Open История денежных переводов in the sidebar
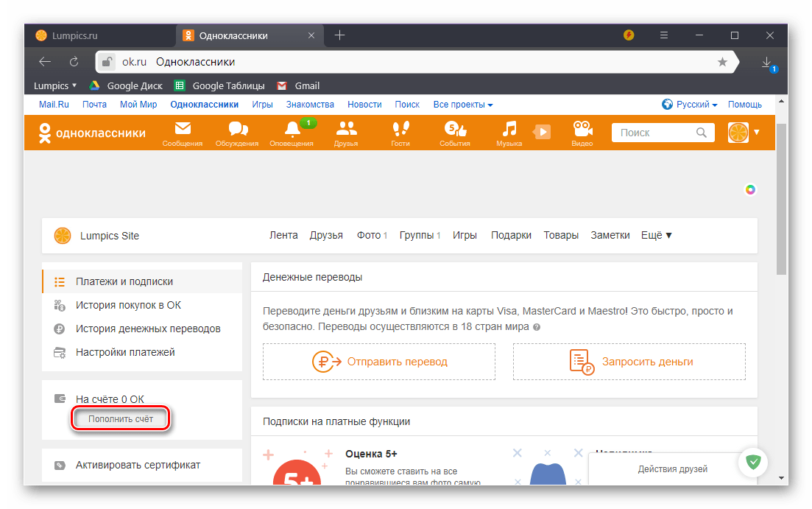812x509 pixels. click(149, 329)
